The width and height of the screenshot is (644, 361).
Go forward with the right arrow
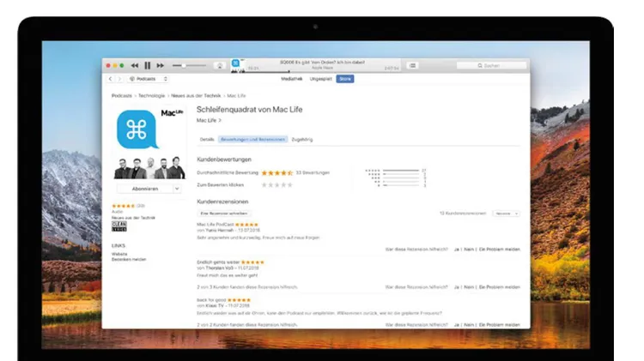119,79
